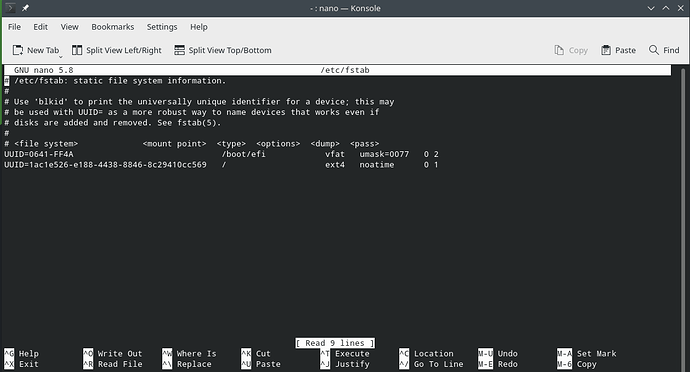Click the ^X Exit shortcut label
Image resolution: width=690 pixels, height=372 pixels.
pos(22,364)
